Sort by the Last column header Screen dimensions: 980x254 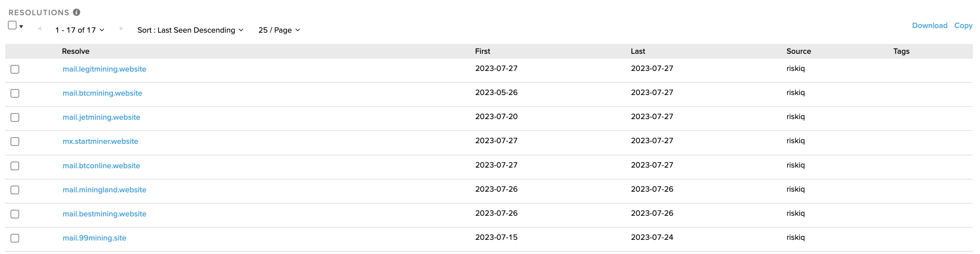pyautogui.click(x=638, y=51)
